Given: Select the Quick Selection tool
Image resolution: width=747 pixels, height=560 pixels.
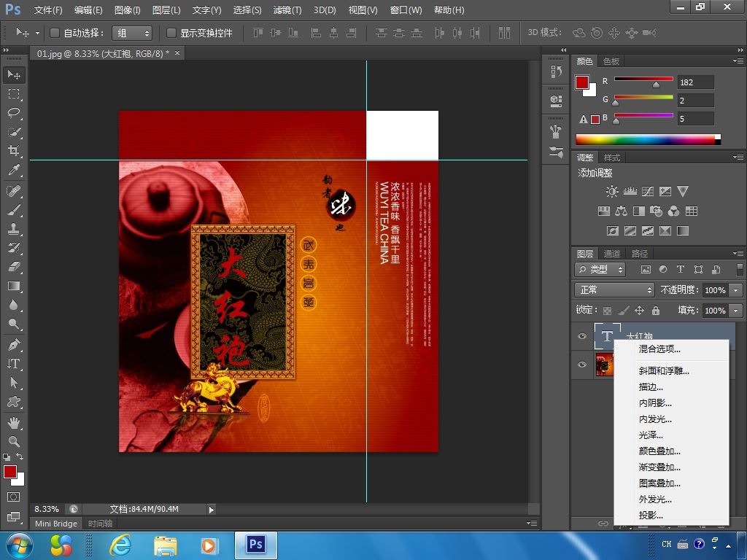Looking at the screenshot, I should point(14,132).
